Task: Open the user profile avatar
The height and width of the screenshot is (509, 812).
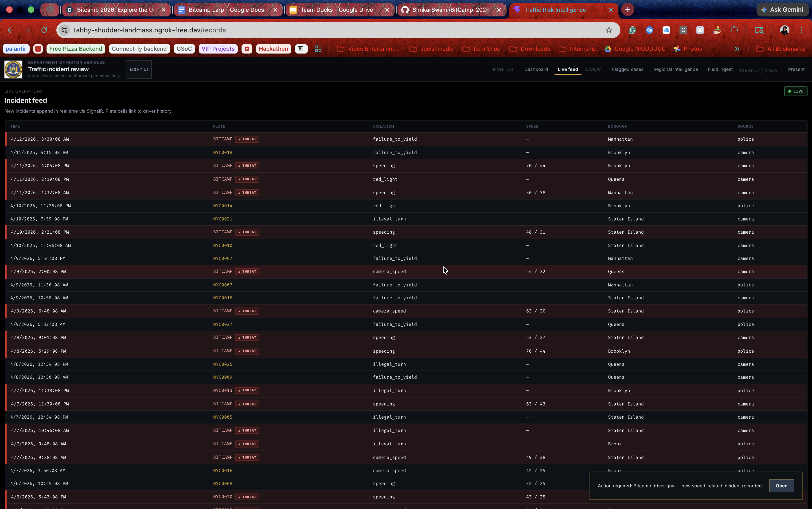Action: 784,30
